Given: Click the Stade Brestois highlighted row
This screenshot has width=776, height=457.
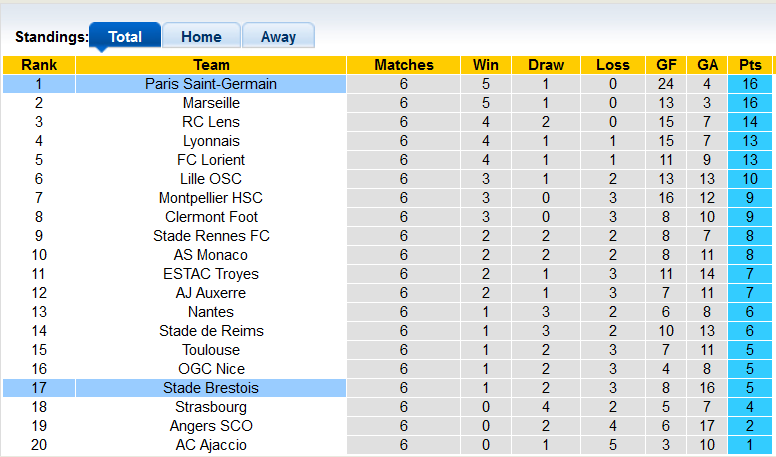Looking at the screenshot, I should 211,388.
